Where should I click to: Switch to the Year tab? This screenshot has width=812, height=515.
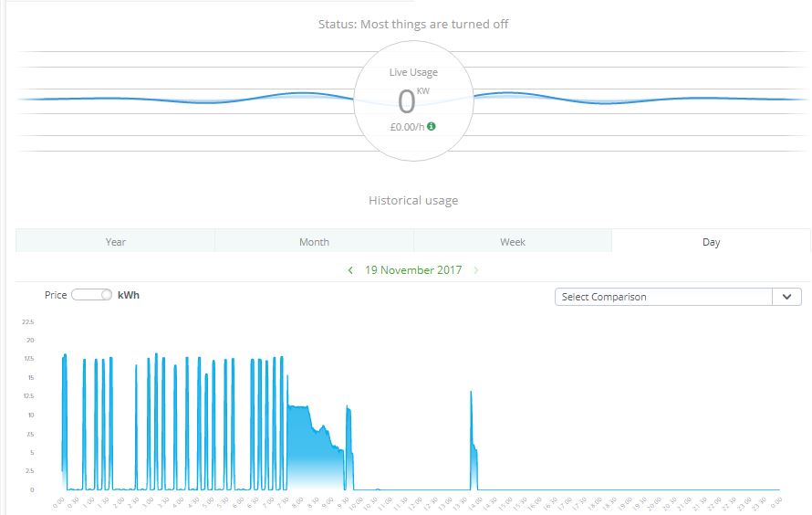pyautogui.click(x=115, y=242)
